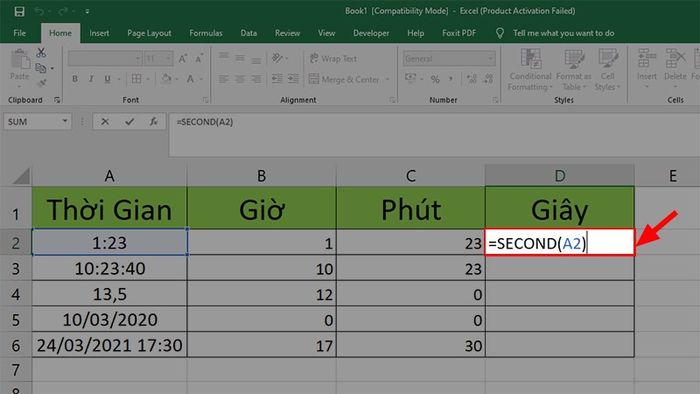The height and width of the screenshot is (394, 700).
Task: Apply Accounting Number Format
Action: coord(410,79)
